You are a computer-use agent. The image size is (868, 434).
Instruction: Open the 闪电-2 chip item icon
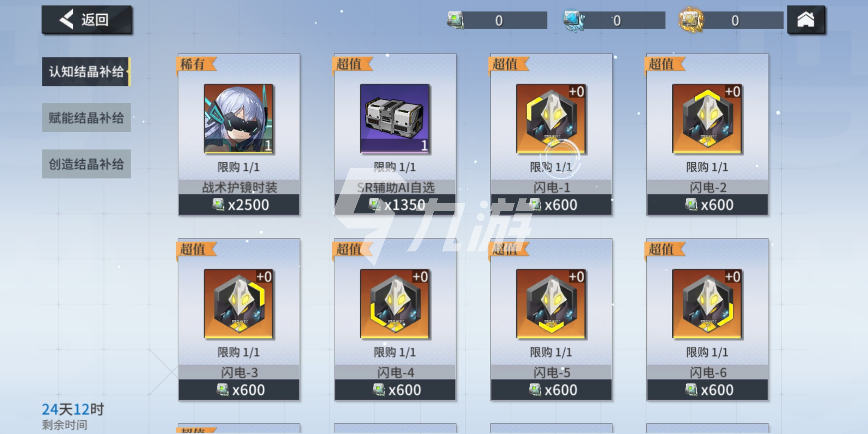pos(707,119)
